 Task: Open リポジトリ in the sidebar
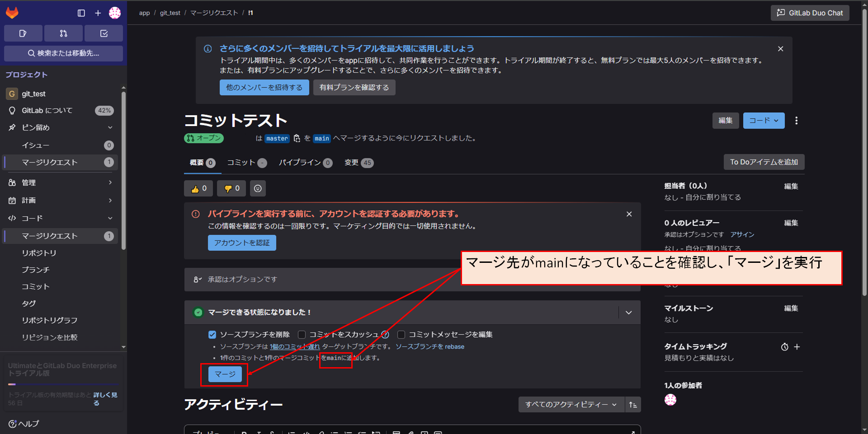coord(61,253)
